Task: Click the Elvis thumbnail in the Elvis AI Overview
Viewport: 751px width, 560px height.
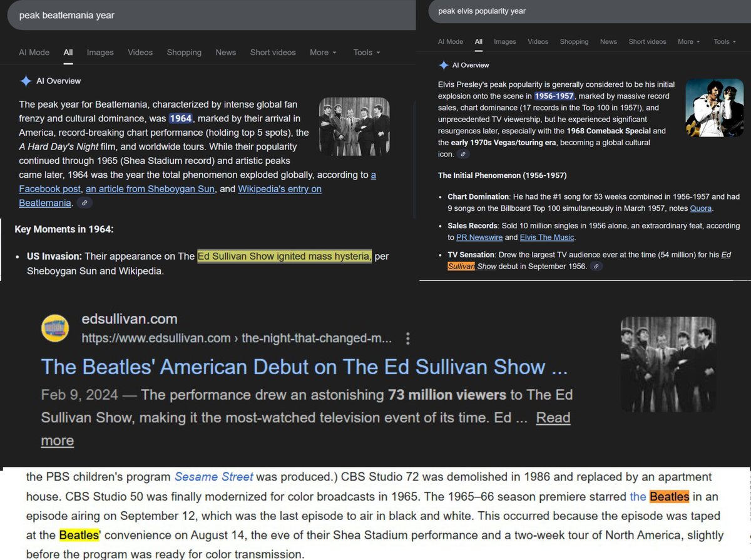Action: [713, 108]
